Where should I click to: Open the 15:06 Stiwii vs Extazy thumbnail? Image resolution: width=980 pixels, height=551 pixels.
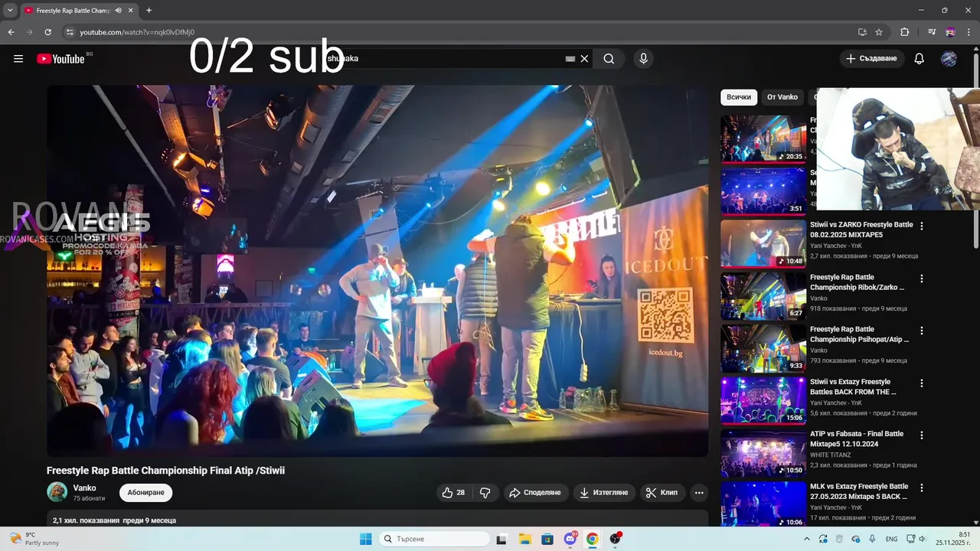[x=763, y=400]
